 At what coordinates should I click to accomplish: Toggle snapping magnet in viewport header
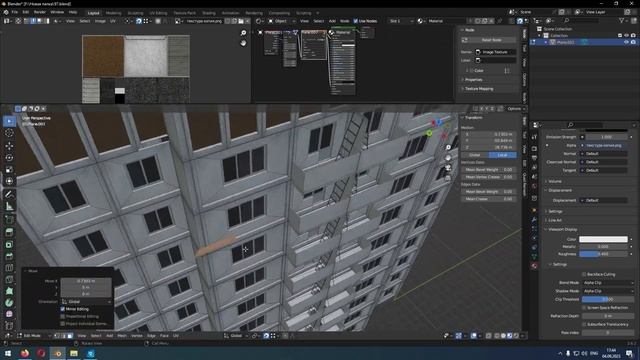pyautogui.click(x=266, y=336)
